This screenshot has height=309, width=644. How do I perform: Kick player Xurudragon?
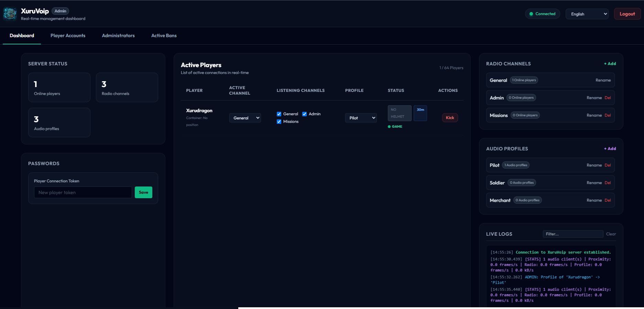450,118
